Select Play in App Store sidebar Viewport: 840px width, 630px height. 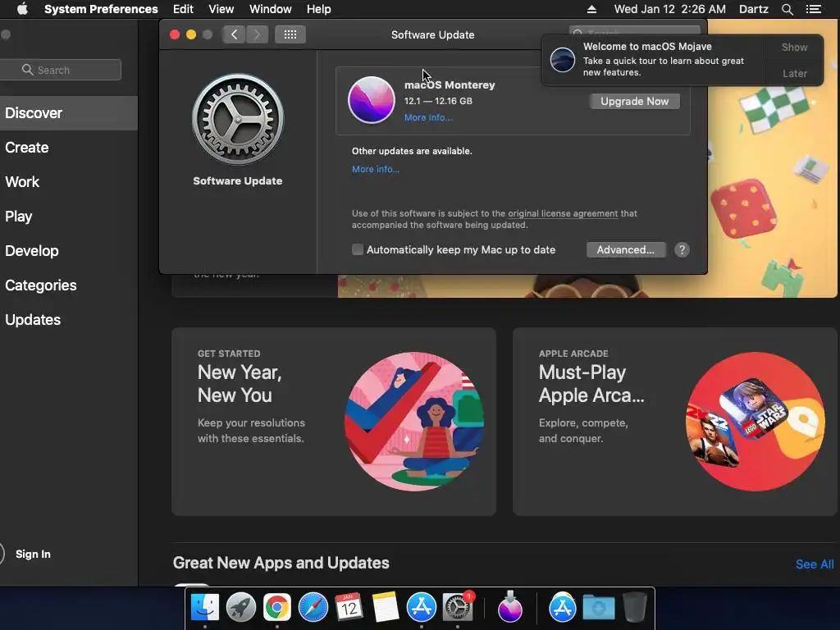click(x=69, y=217)
